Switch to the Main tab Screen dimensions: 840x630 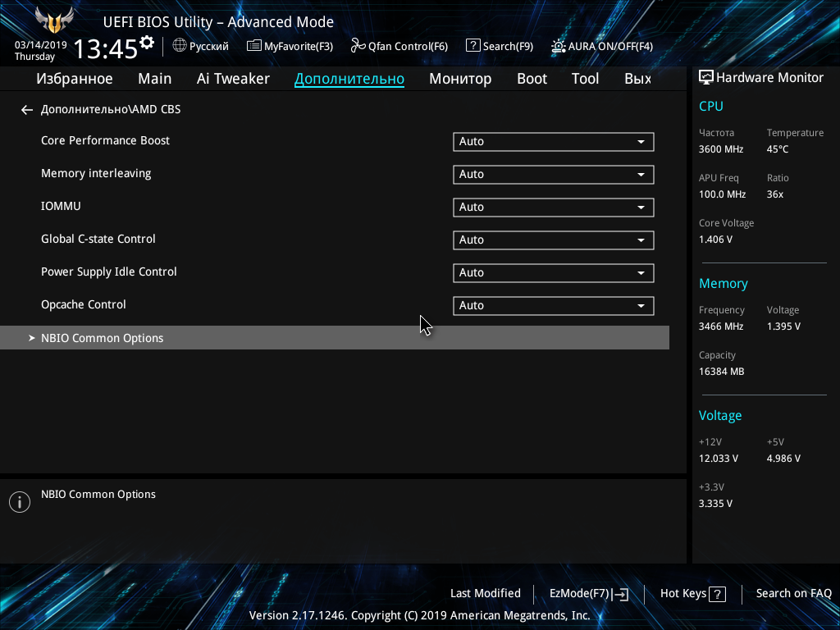tap(155, 79)
